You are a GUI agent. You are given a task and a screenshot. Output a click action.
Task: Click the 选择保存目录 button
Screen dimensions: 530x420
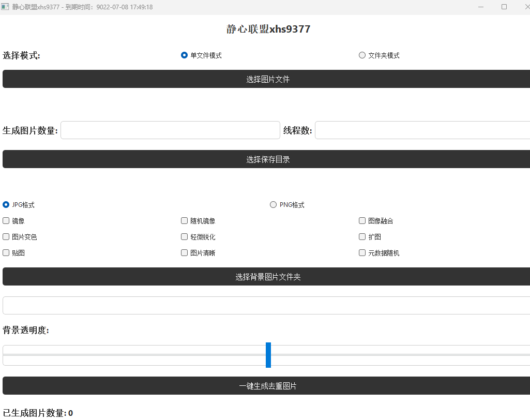pos(267,159)
